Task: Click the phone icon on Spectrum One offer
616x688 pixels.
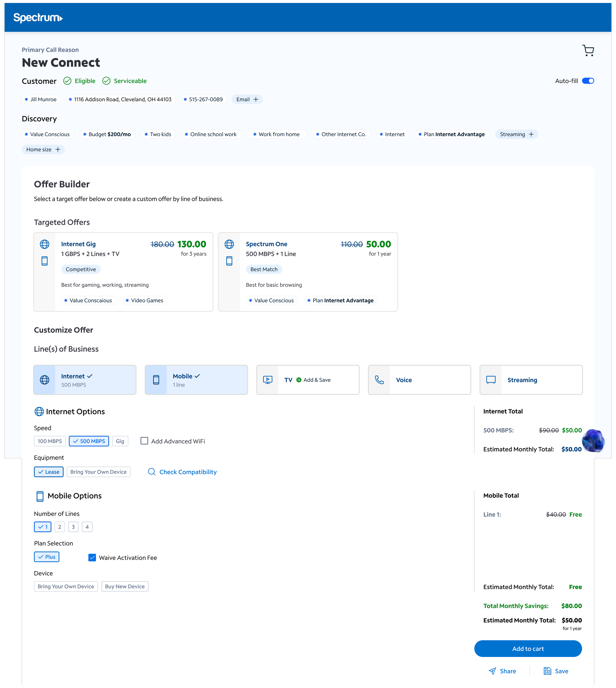Action: pos(229,260)
